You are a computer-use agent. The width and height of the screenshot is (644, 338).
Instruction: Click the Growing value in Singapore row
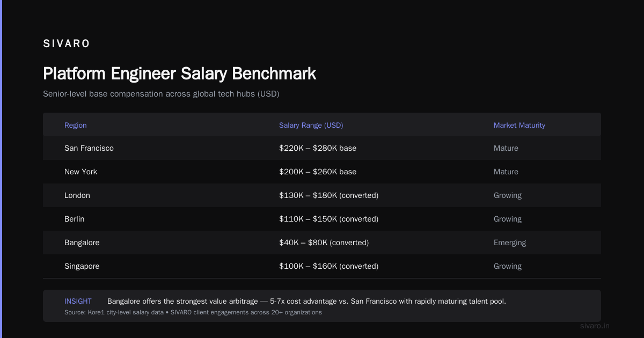point(508,266)
